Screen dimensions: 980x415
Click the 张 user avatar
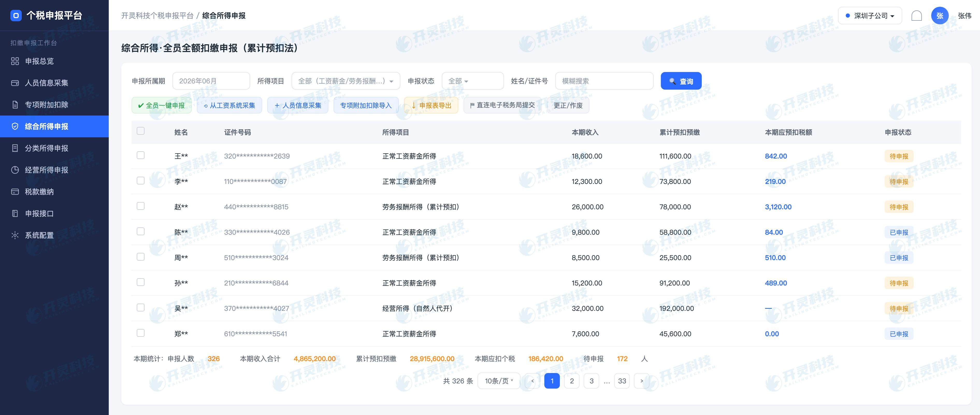pos(940,16)
